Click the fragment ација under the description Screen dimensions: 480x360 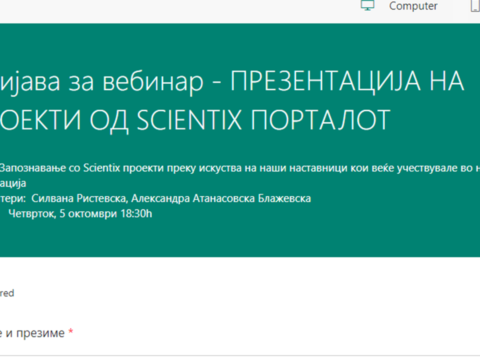[x=13, y=183]
